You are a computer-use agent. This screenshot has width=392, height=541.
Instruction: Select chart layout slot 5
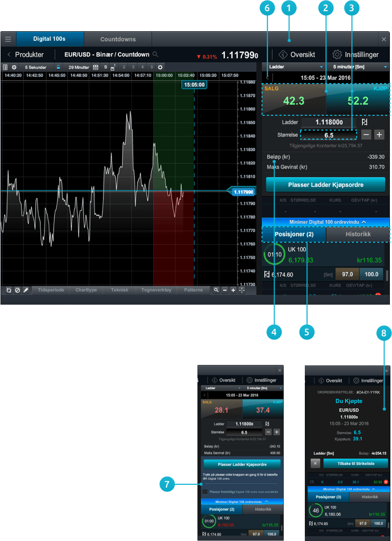151,67
